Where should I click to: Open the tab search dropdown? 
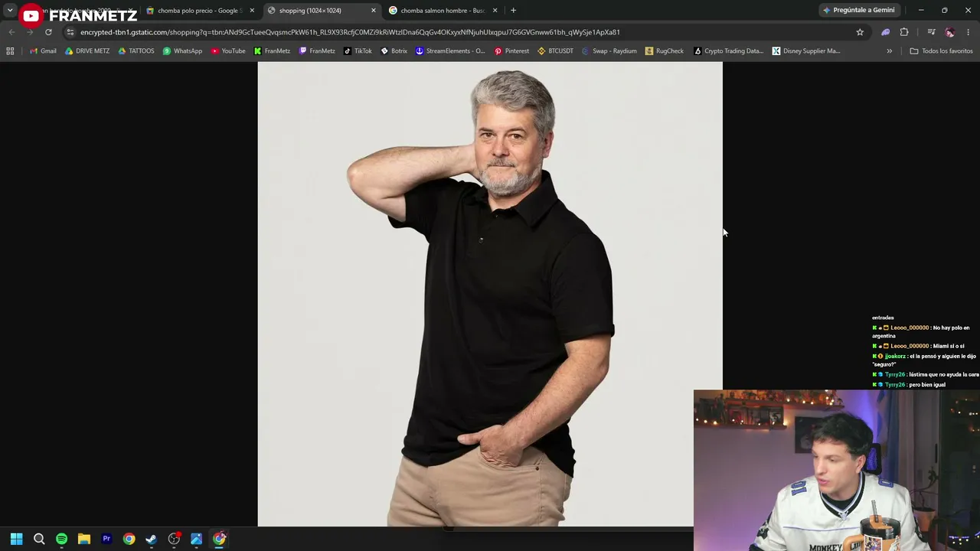pyautogui.click(x=10, y=10)
